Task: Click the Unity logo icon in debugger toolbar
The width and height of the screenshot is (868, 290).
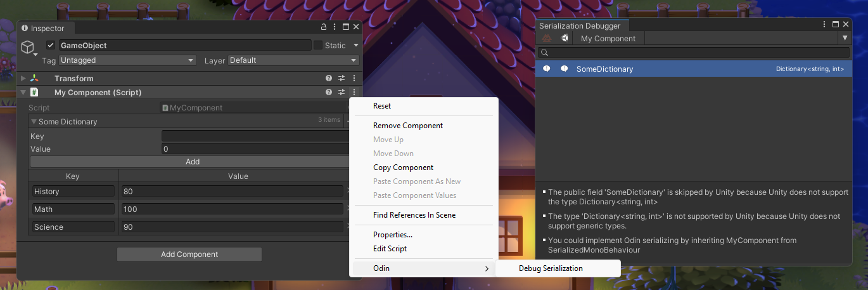Action: pos(564,39)
